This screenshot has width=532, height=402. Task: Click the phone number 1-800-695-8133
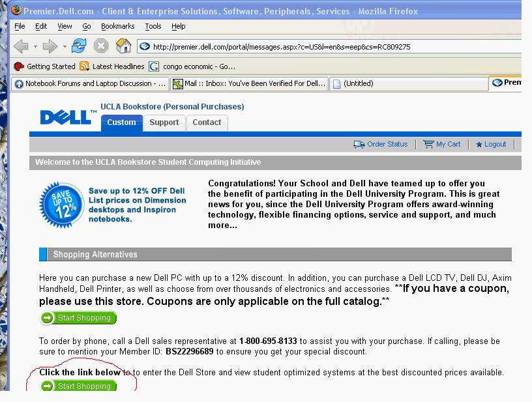click(x=268, y=341)
